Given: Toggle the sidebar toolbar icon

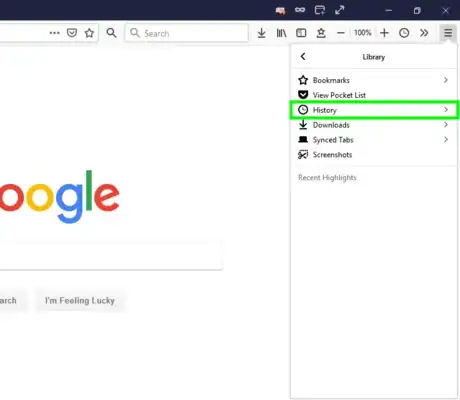Looking at the screenshot, I should click(301, 33).
